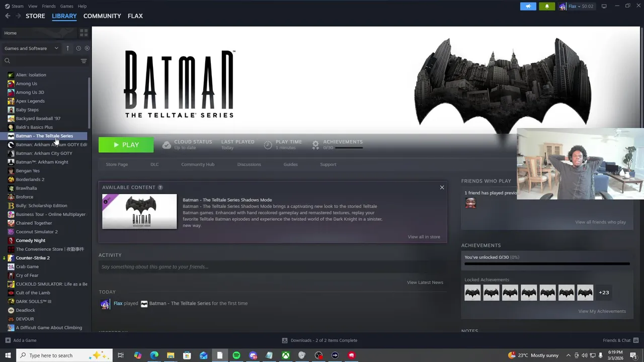Click the Windows Start button
The width and height of the screenshot is (644, 362).
(x=8, y=355)
